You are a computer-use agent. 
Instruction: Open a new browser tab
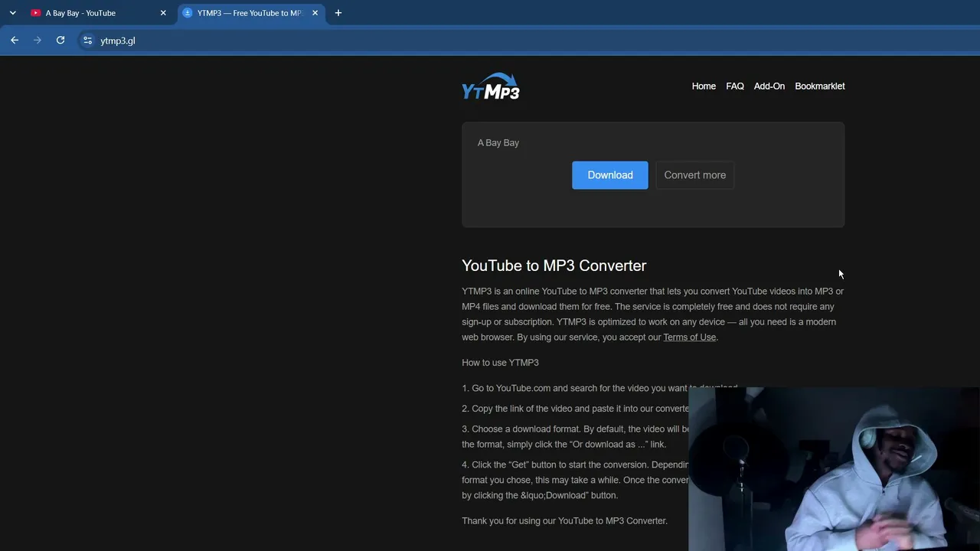click(x=338, y=13)
